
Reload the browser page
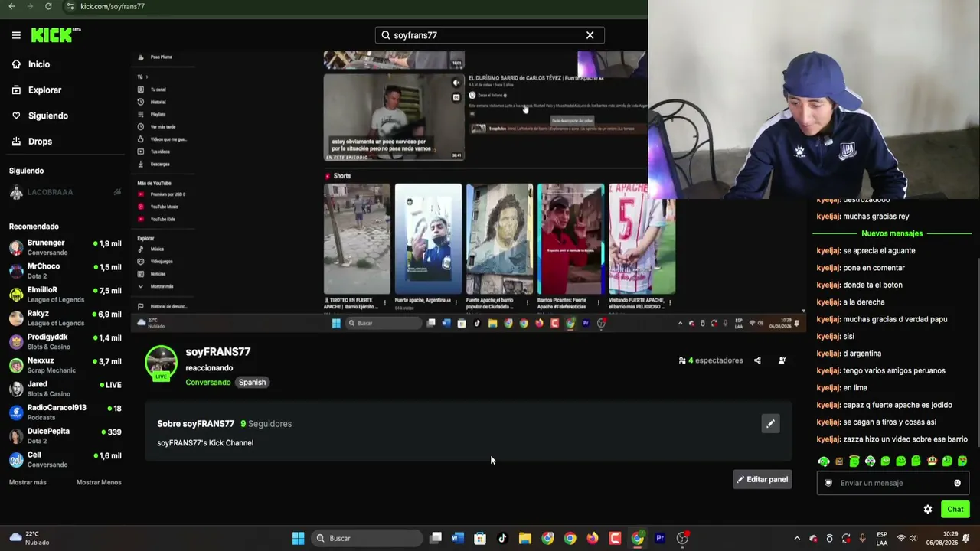[x=48, y=6]
